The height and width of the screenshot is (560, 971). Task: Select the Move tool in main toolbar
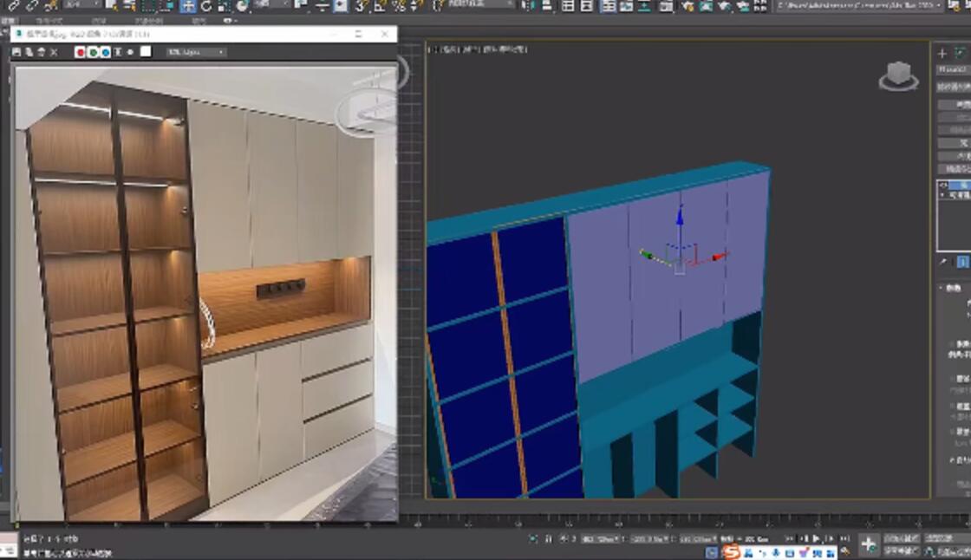pos(187,6)
